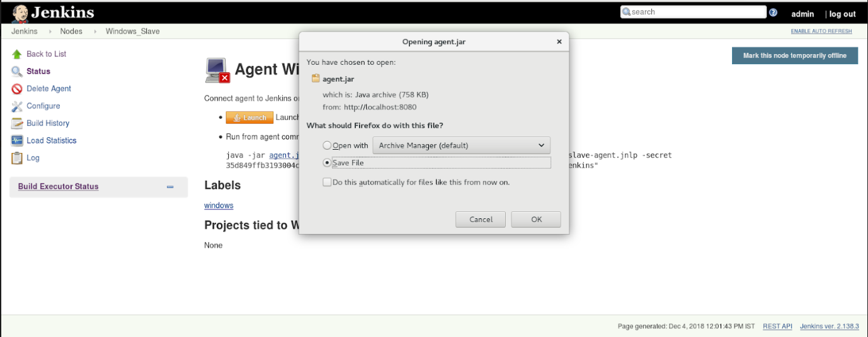Click the Enable Auto Refresh link
Image resolution: width=868 pixels, height=337 pixels.
[x=822, y=31]
